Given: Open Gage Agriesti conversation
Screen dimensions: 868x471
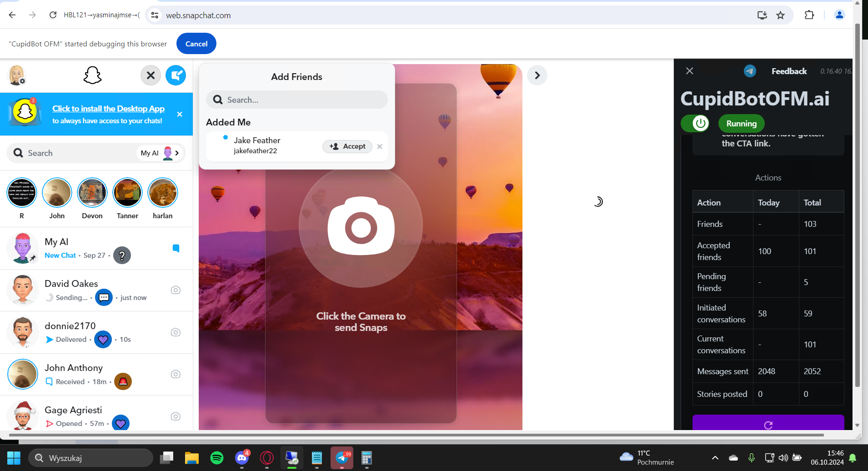Looking at the screenshot, I should coord(96,414).
